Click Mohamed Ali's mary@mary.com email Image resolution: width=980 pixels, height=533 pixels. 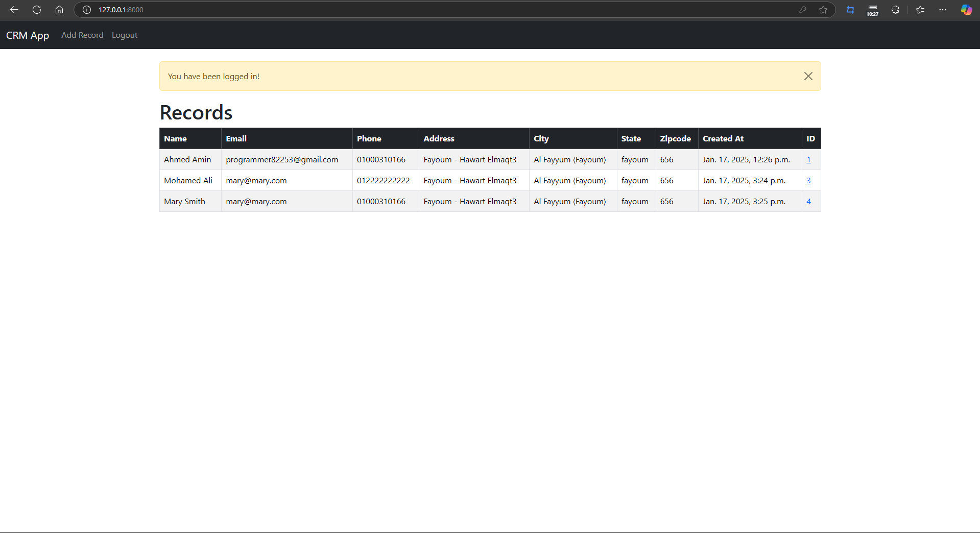tap(256, 181)
